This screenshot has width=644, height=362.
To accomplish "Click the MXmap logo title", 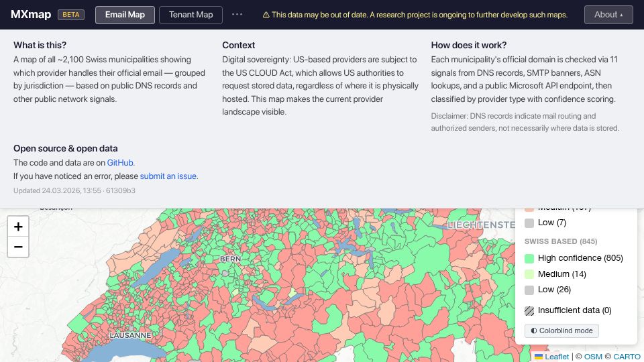I will 31,15.
